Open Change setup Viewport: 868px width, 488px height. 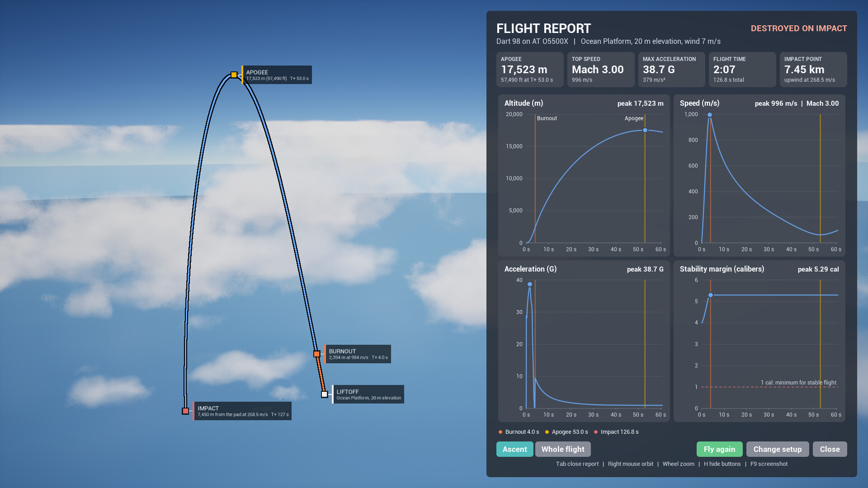pyautogui.click(x=777, y=449)
